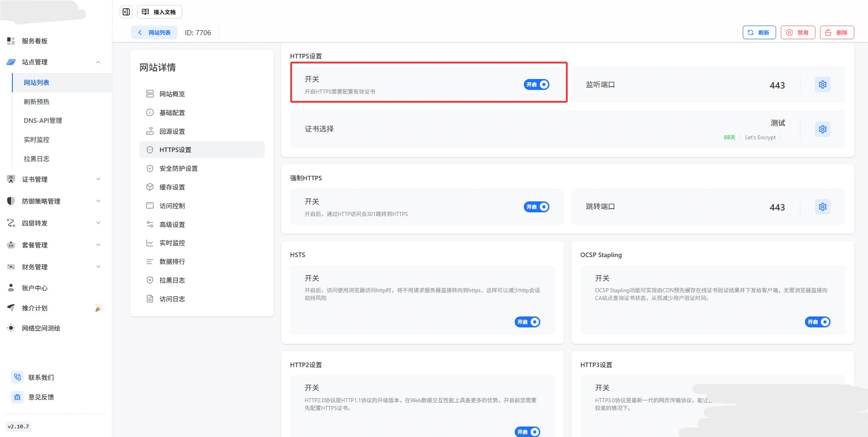Open the 缓存设置 section
The height and width of the screenshot is (437, 868).
click(x=172, y=187)
